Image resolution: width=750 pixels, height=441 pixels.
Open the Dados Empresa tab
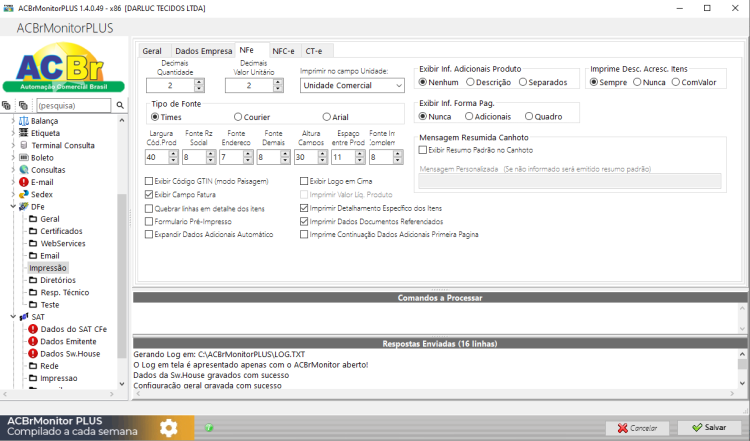[x=203, y=51]
